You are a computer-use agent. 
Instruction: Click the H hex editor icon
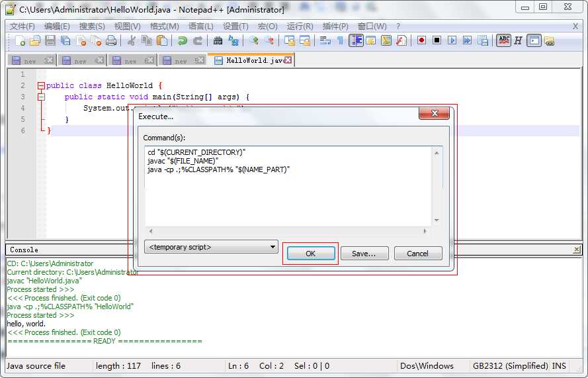519,40
